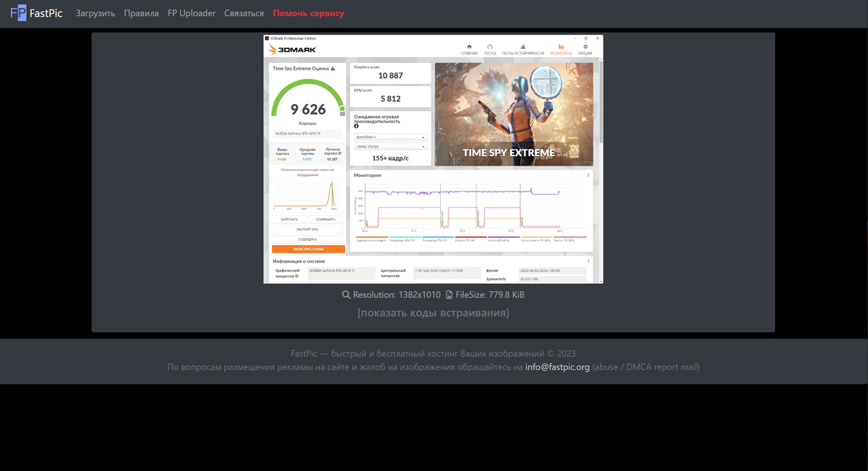The image size is (868, 471).
Task: Click the abuse / DMCA report mail text
Action: coord(646,367)
